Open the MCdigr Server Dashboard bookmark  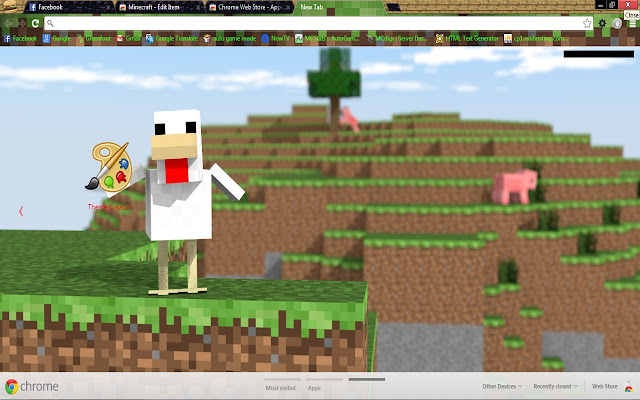coord(397,39)
